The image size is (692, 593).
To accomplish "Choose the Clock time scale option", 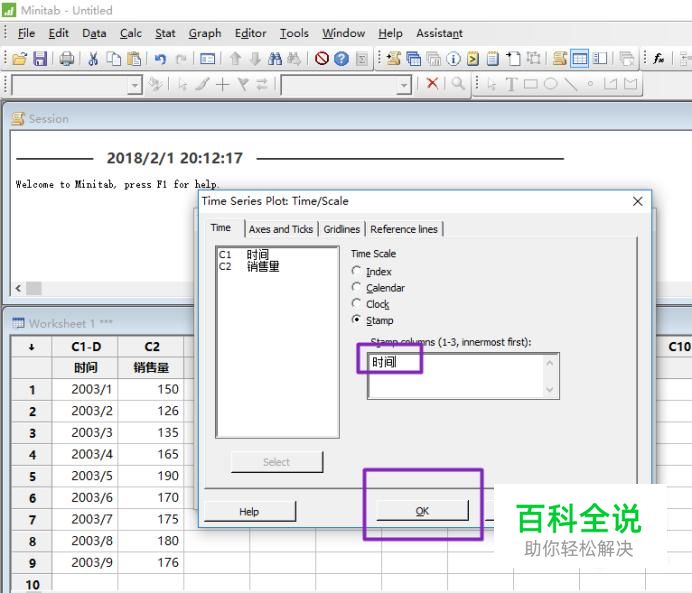I will coord(370,304).
